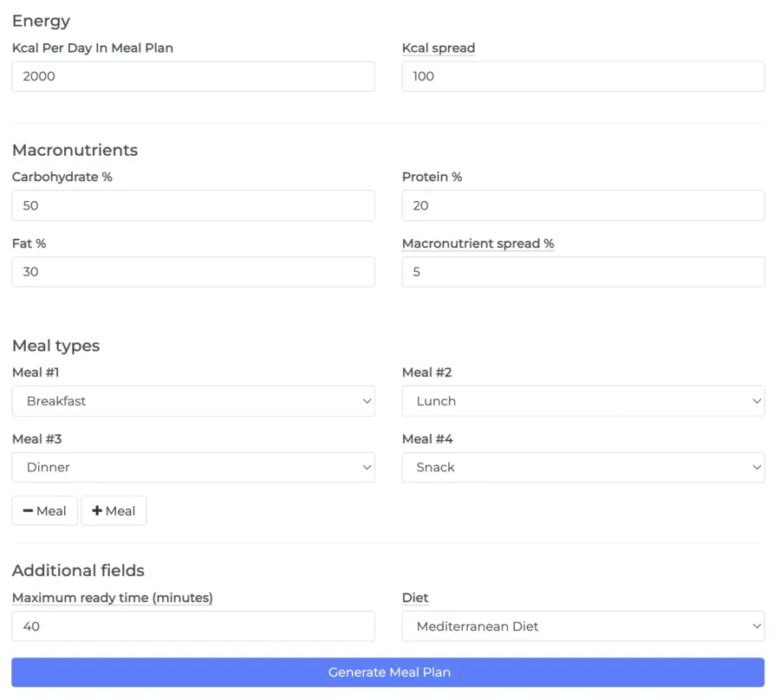This screenshot has height=700, width=780.
Task: Click the Macronutrient spread % underlined label
Action: click(x=478, y=243)
